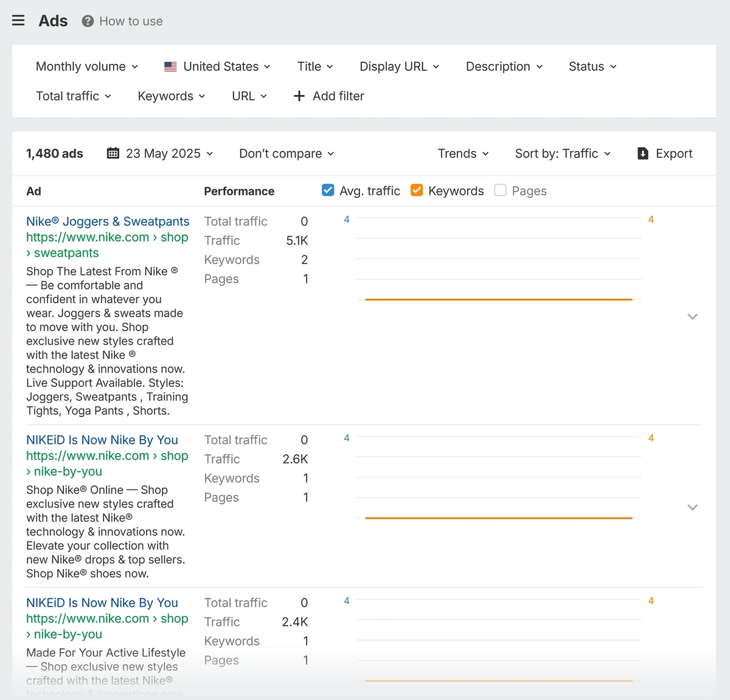Click the orange trend line in Joggers ad chart
Image resolution: width=730 pixels, height=700 pixels.
[499, 299]
